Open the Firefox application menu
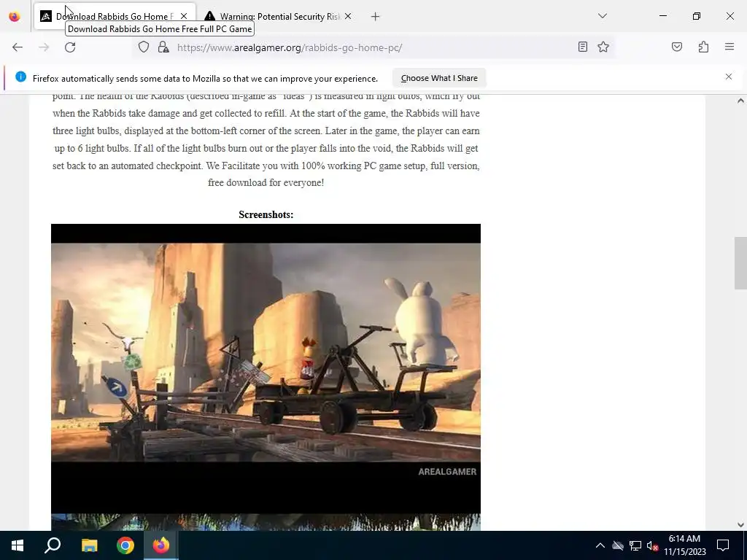Screen dimensions: 747x560 [729, 47]
